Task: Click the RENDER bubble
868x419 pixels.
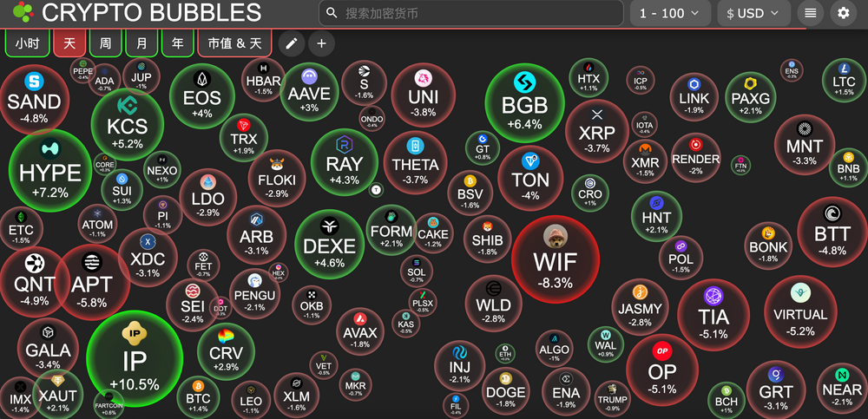Action: point(696,157)
